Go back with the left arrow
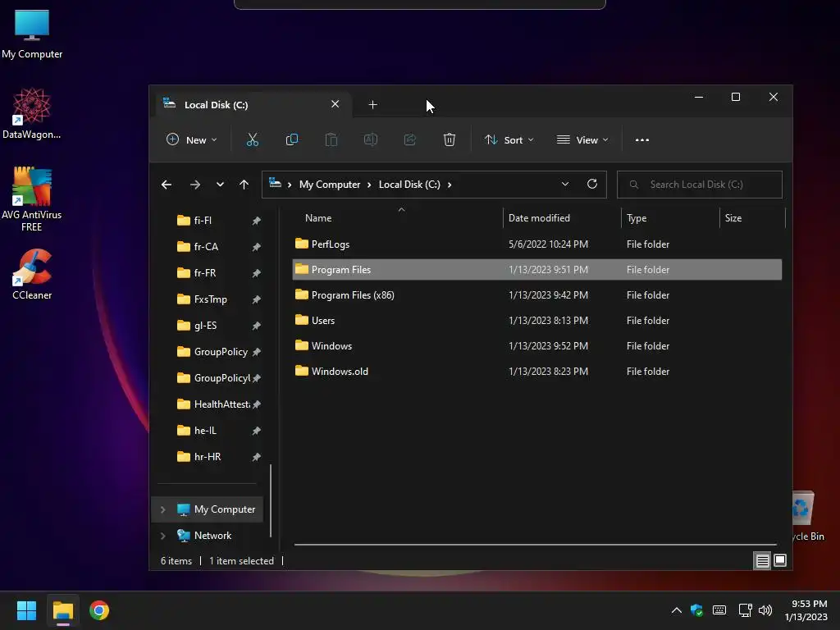Image resolution: width=840 pixels, height=630 pixels. [167, 185]
